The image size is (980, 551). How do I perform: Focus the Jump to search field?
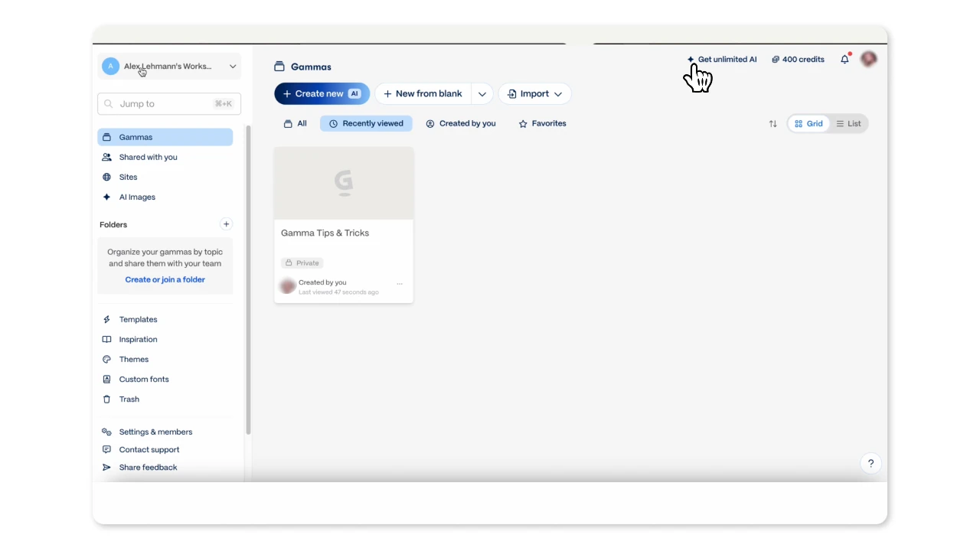coord(169,104)
